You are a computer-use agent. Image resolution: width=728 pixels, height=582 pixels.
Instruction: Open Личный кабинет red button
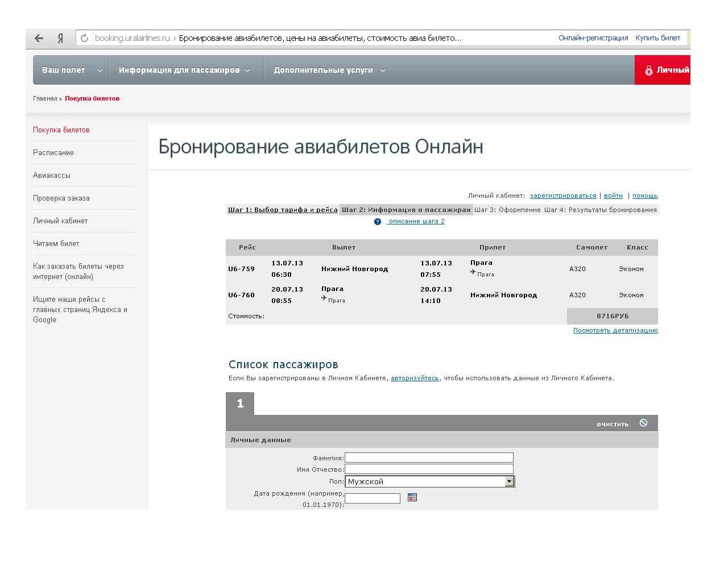tap(663, 70)
